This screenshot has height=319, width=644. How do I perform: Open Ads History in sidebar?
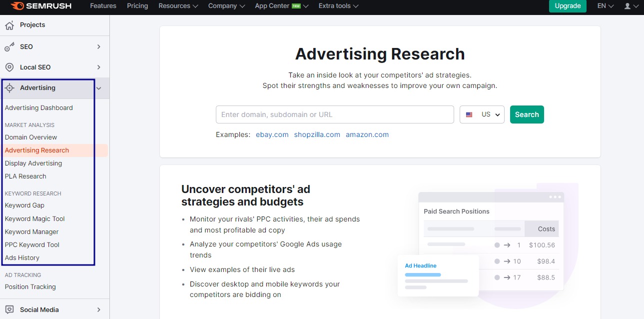pos(22,257)
